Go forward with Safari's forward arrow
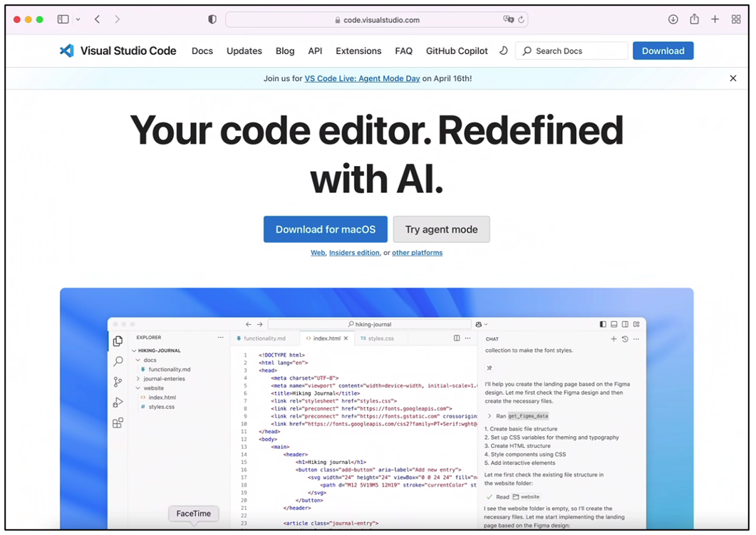This screenshot has width=756, height=535. pos(117,19)
